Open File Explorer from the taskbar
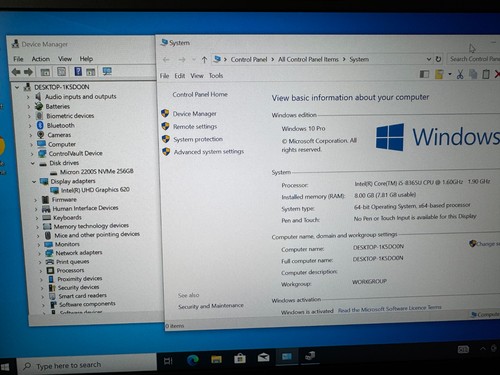Image resolution: width=500 pixels, height=375 pixels. [216, 359]
